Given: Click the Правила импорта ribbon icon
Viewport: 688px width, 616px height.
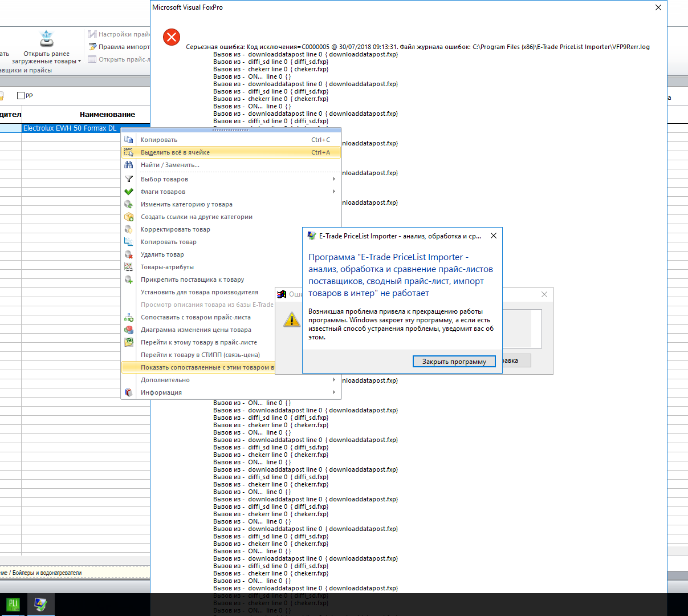Looking at the screenshot, I should (92, 47).
